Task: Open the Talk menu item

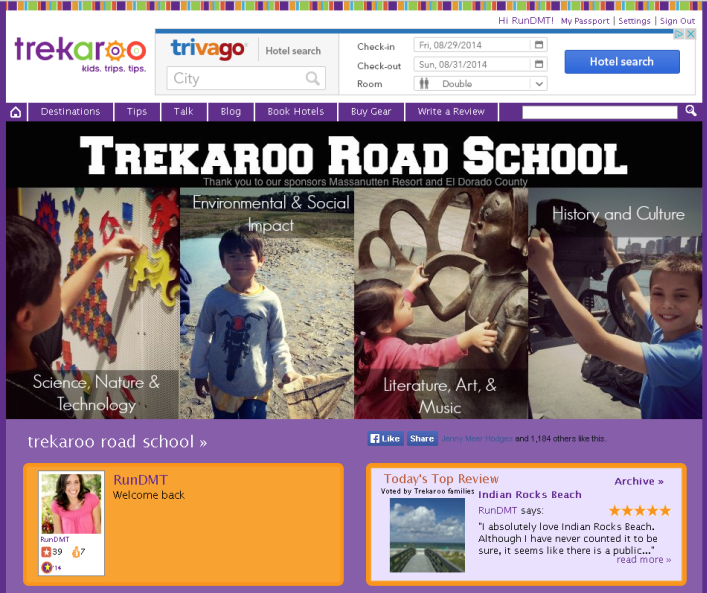Action: tap(184, 112)
